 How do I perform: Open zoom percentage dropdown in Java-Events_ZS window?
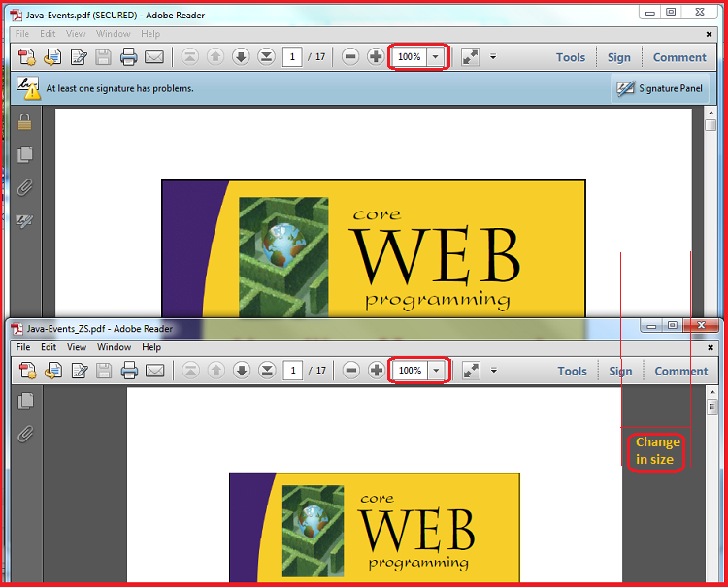pos(437,371)
